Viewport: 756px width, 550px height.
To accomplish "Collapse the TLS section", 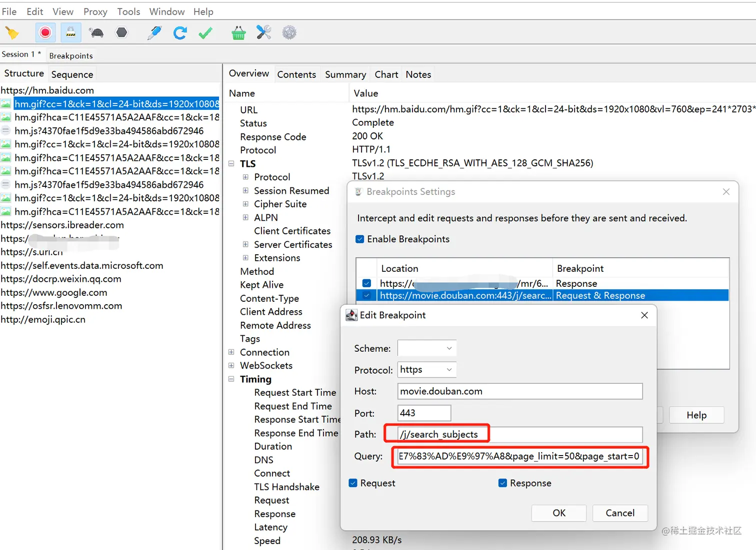I will click(231, 163).
